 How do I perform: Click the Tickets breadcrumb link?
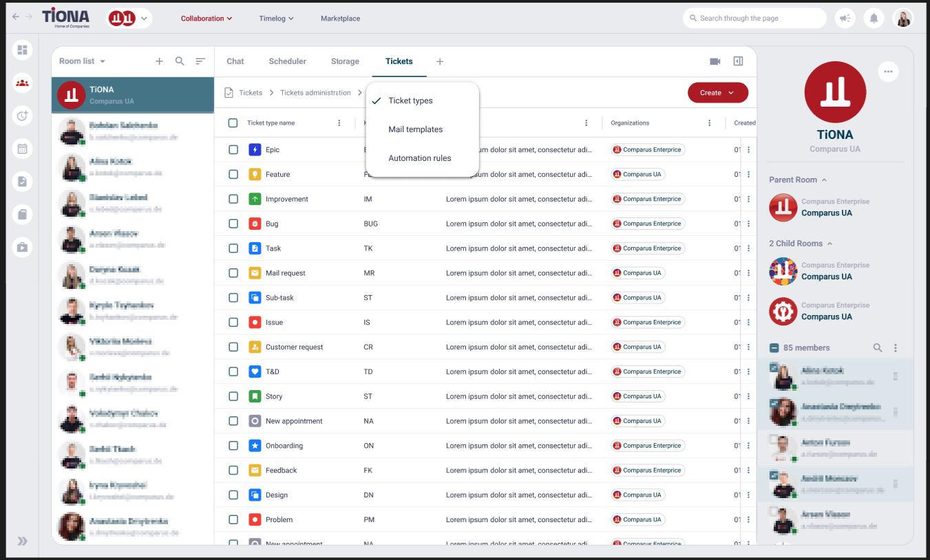tap(251, 93)
